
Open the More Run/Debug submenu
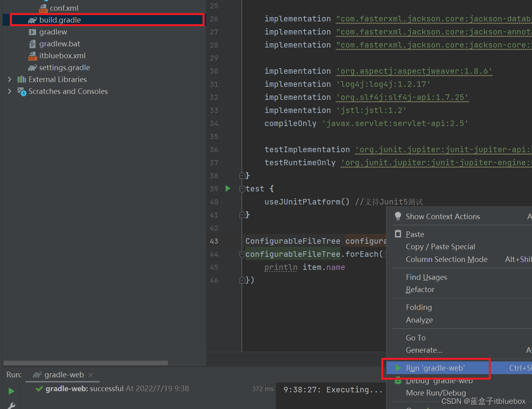pos(436,393)
